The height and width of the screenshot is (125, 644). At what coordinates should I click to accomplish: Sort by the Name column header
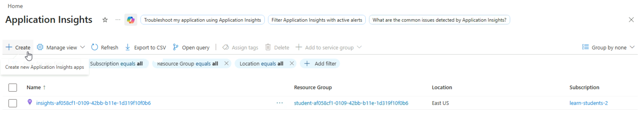pyautogui.click(x=34, y=87)
